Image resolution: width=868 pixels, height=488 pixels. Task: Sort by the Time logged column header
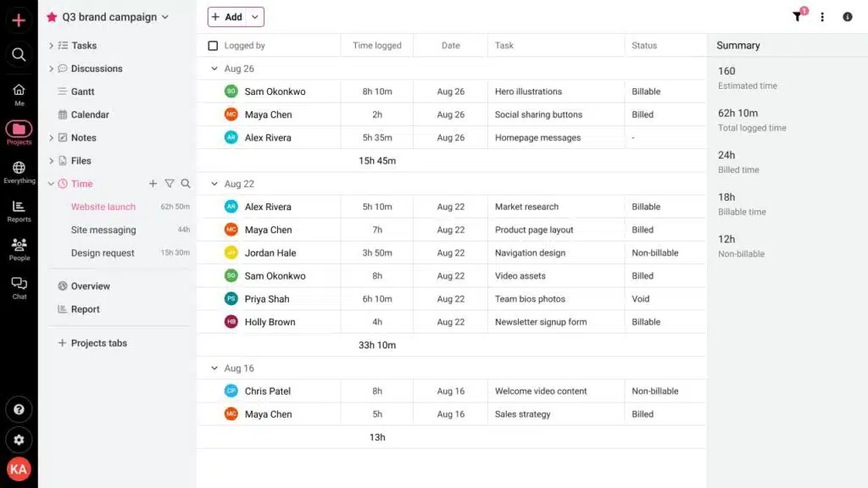tap(377, 46)
